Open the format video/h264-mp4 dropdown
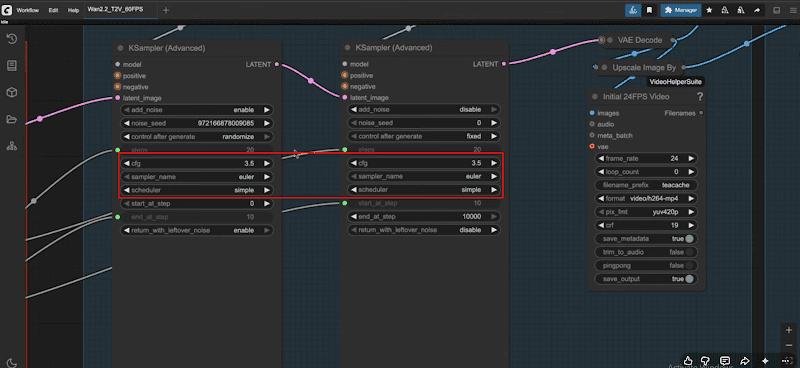 click(x=646, y=199)
